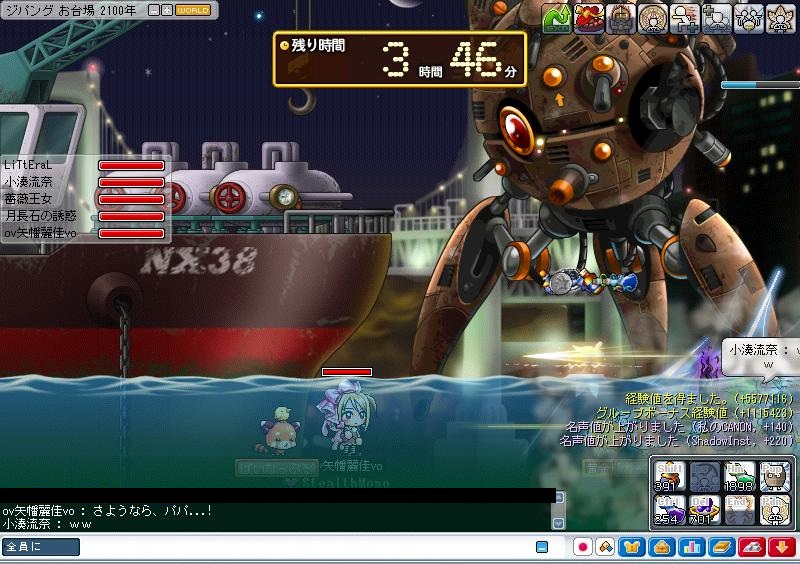The height and width of the screenshot is (564, 800).
Task: Open the 全員に chat target selector
Action: tap(41, 547)
